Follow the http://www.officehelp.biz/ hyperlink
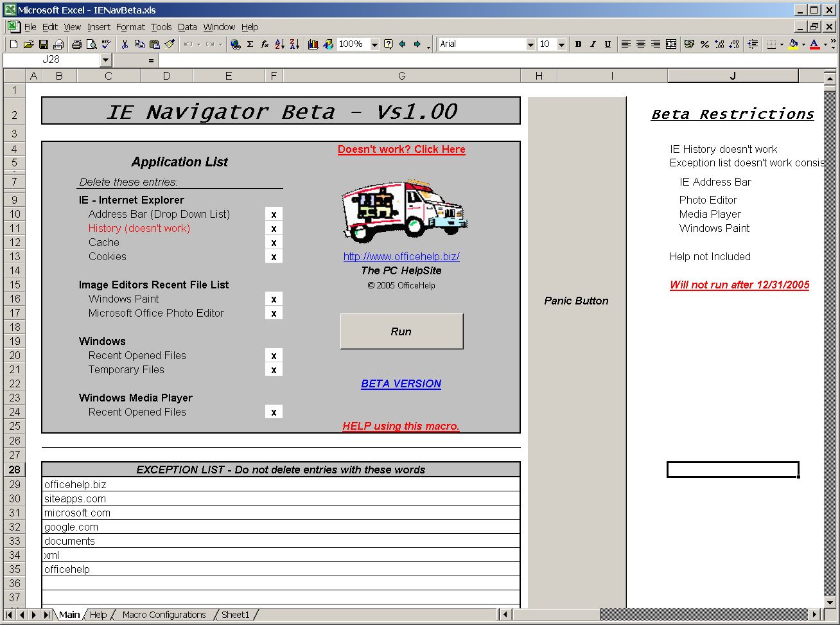The height and width of the screenshot is (625, 840). pos(401,256)
